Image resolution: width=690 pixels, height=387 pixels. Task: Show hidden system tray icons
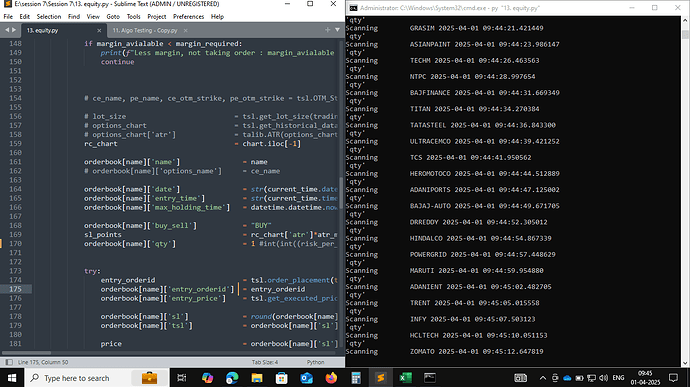[543, 378]
